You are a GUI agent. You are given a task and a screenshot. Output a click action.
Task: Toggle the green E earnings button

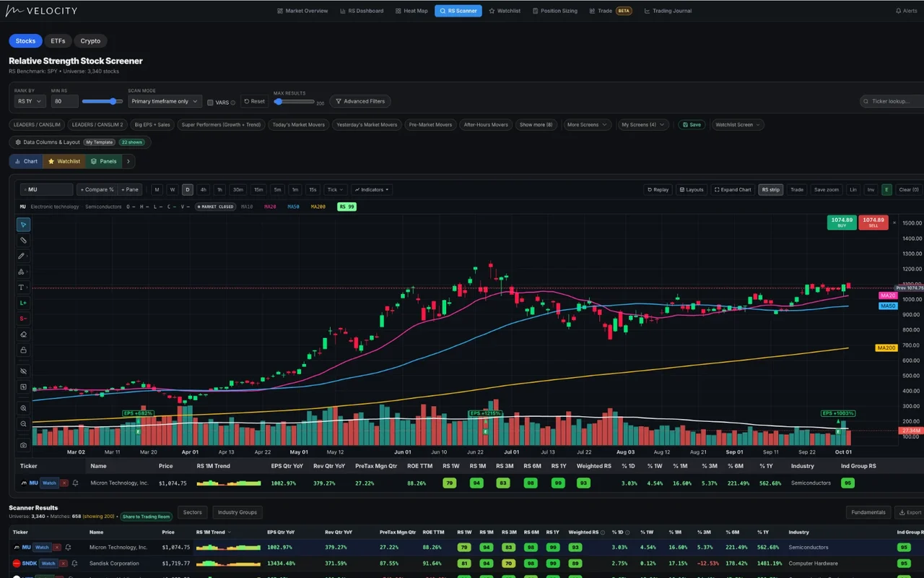click(886, 189)
